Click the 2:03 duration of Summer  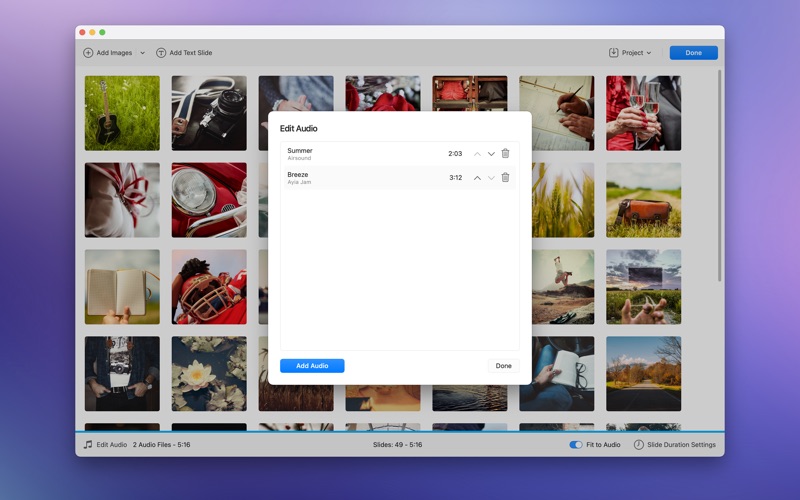click(x=455, y=154)
